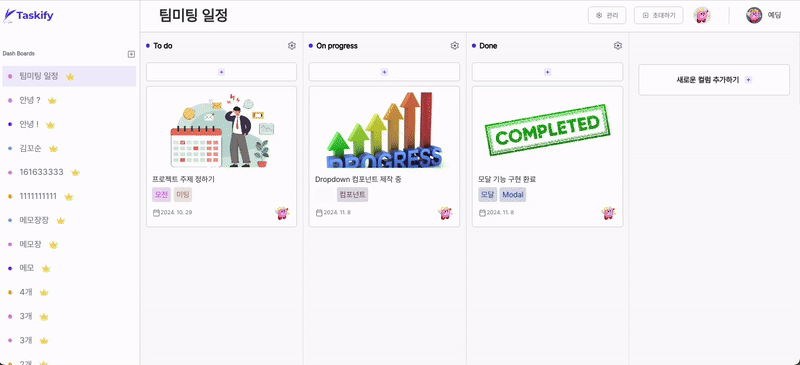The width and height of the screenshot is (800, 365).
Task: Click the member avatar beside 초대하기
Action: point(702,15)
